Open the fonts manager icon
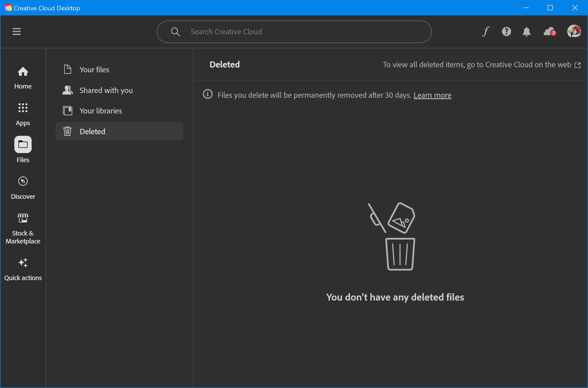The image size is (588, 388). click(x=486, y=32)
